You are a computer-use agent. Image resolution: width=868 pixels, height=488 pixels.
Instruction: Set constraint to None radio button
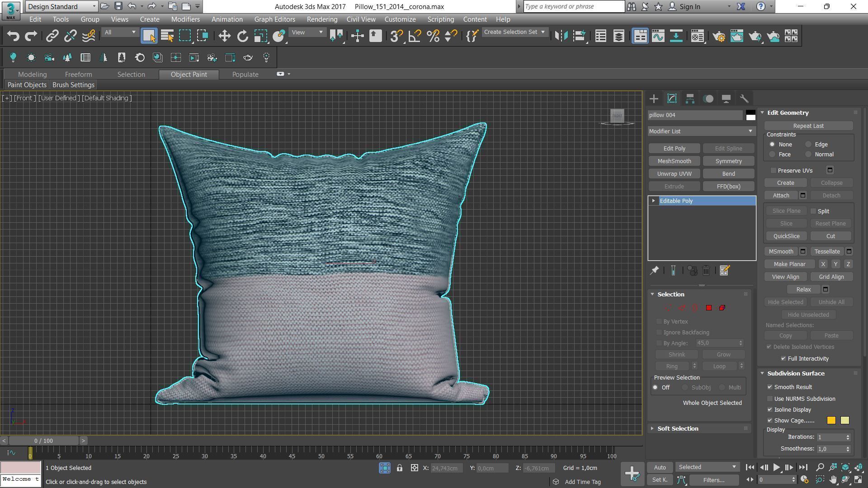click(772, 145)
